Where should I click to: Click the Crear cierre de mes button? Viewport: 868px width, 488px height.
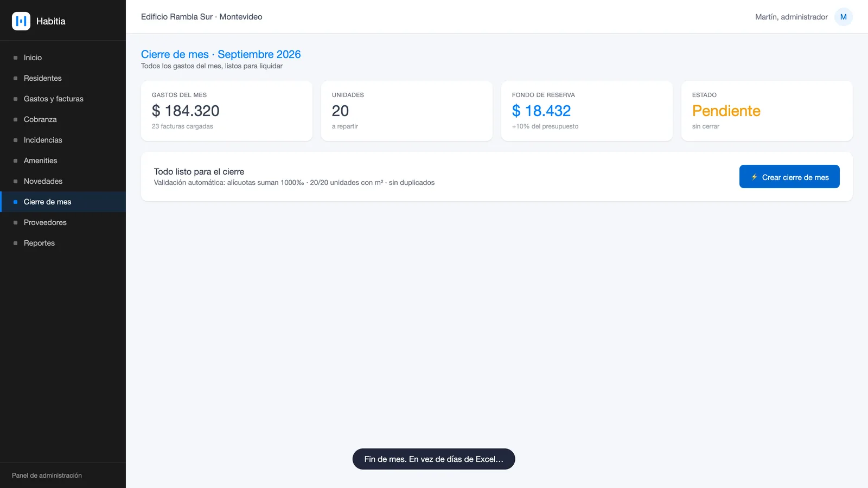pos(789,177)
